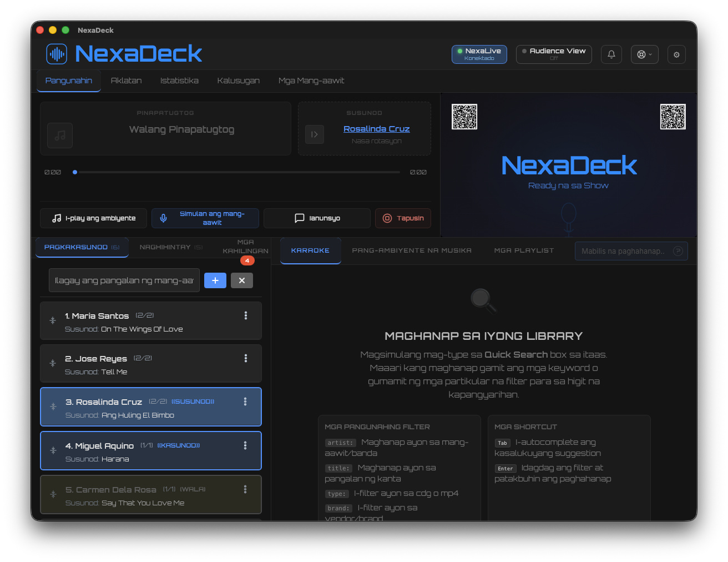The image size is (728, 562).
Task: Click the Tapusin button
Action: click(x=403, y=218)
